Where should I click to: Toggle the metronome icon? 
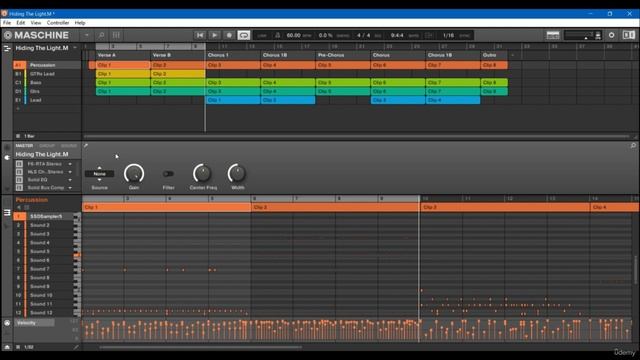(x=278, y=36)
